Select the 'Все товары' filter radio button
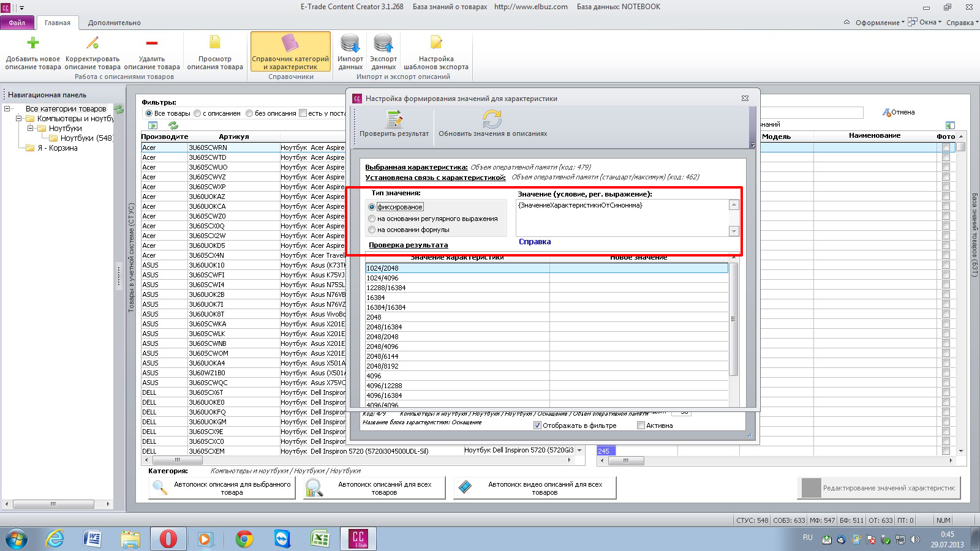 tap(148, 113)
